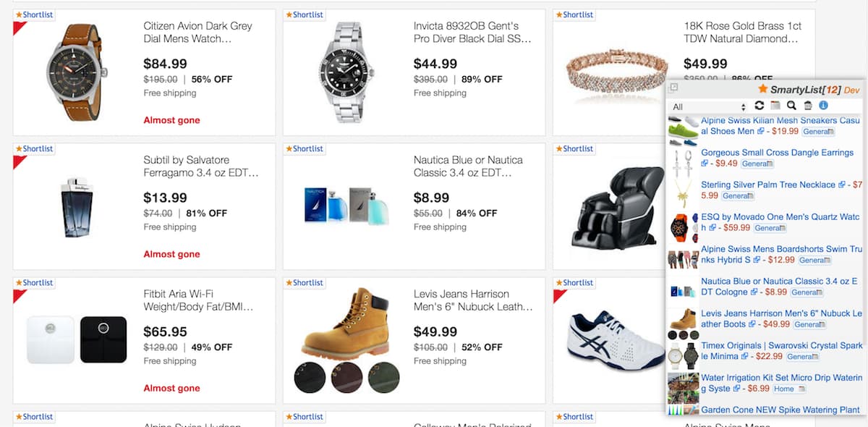Click the trash icon in SmartyList toolbar
The height and width of the screenshot is (427, 868).
pos(808,106)
